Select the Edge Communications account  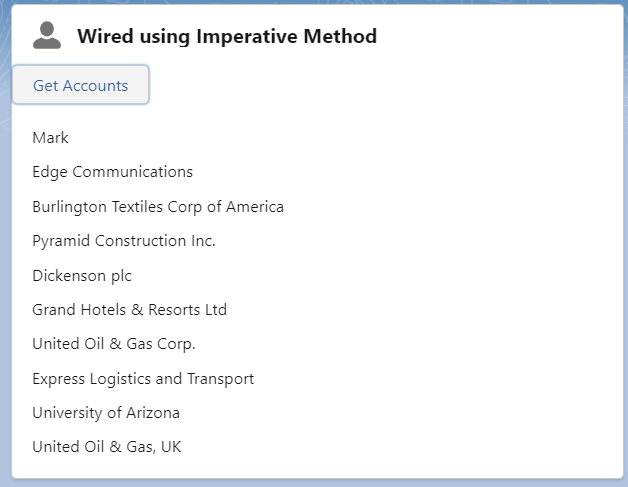(113, 172)
